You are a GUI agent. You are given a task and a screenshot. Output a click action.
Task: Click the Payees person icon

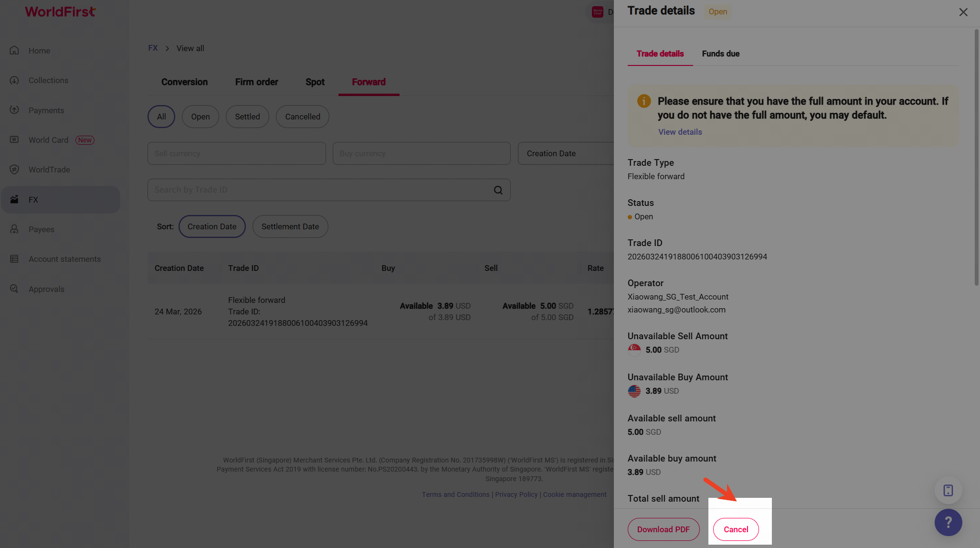tap(14, 229)
